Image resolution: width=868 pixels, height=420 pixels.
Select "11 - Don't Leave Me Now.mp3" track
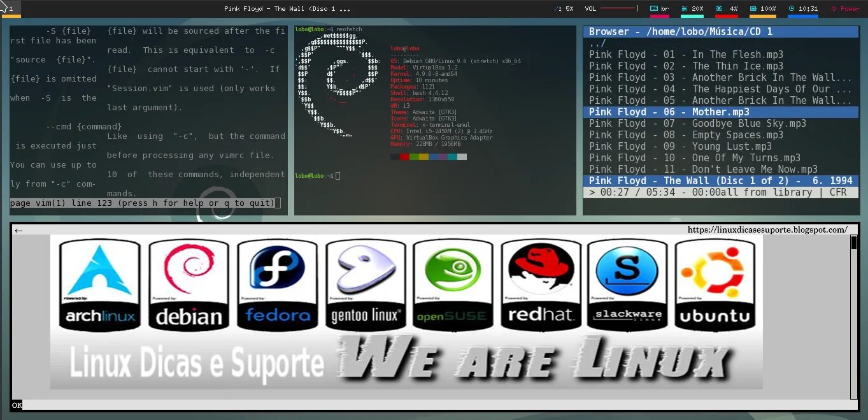click(x=721, y=170)
